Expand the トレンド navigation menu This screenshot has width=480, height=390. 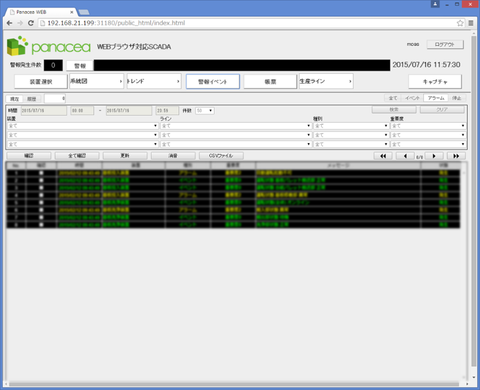point(154,81)
